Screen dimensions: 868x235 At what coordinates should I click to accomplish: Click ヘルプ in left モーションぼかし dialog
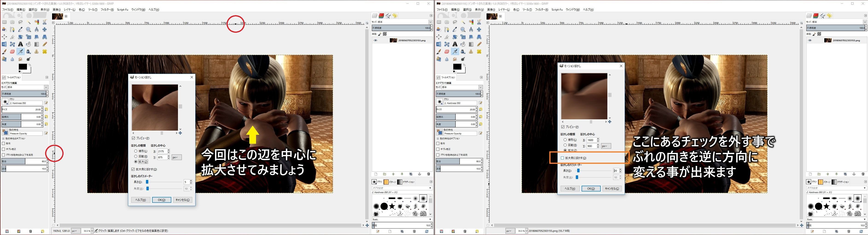[x=140, y=200]
